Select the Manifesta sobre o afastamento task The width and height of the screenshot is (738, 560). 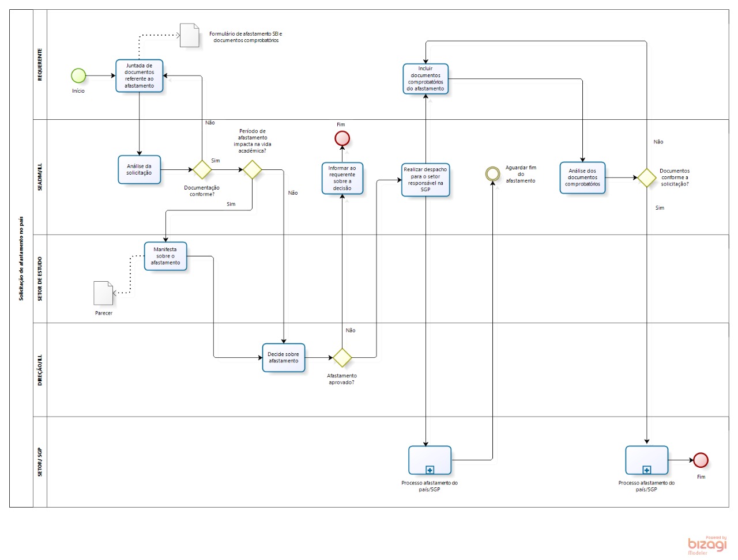click(x=165, y=256)
